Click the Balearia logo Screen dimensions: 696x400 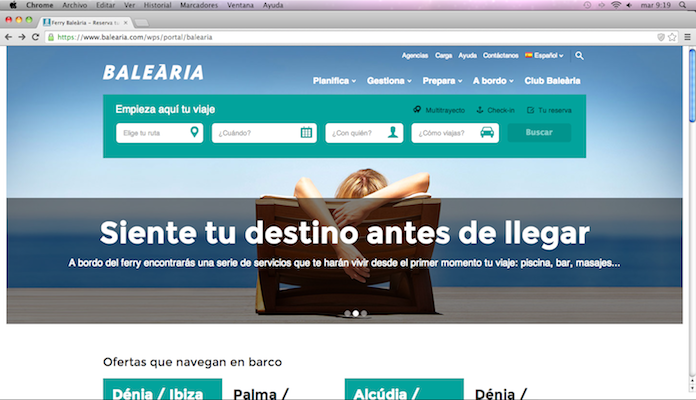point(154,73)
